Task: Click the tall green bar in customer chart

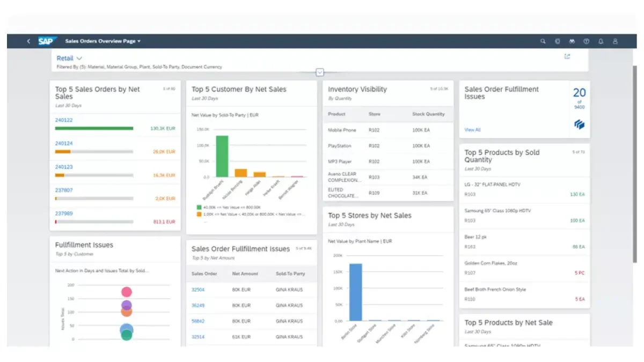Action: coord(222,156)
